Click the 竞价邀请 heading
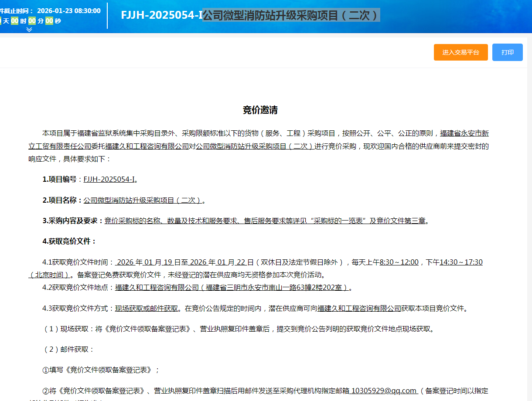 coord(260,110)
